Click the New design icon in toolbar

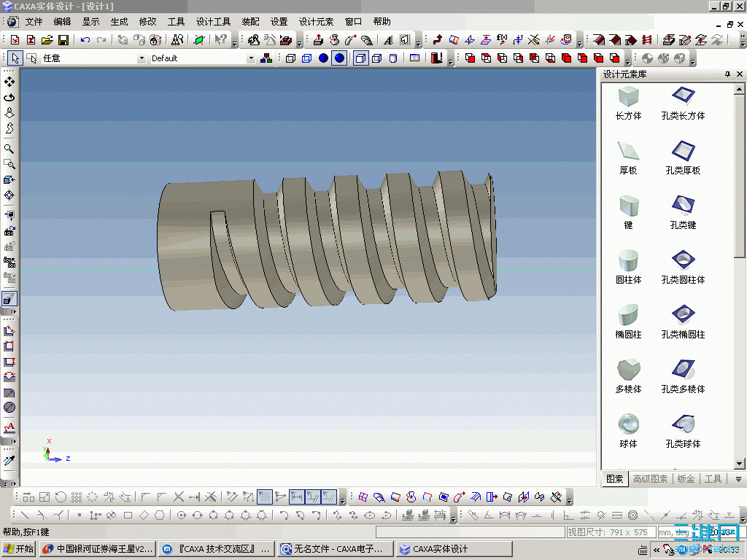[x=15, y=40]
